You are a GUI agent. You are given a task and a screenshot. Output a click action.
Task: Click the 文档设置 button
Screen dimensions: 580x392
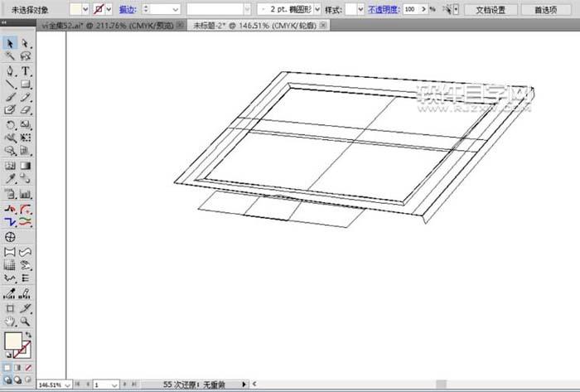coord(490,9)
